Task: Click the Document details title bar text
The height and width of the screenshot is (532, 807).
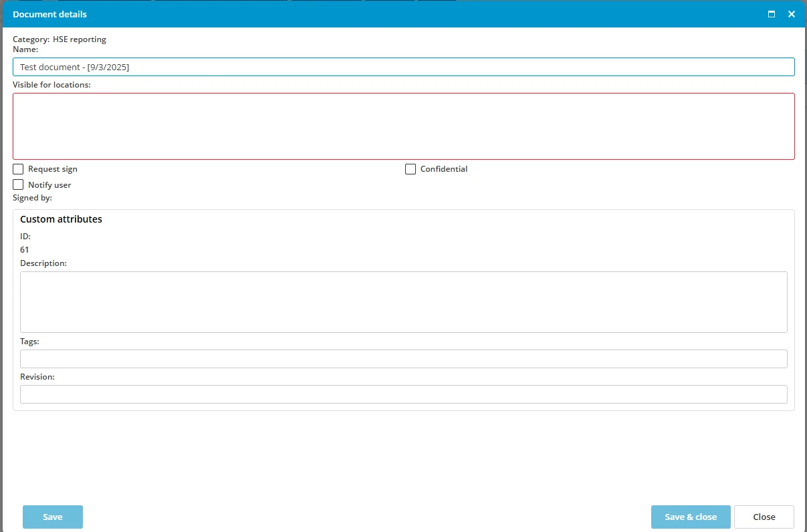Action: (x=49, y=14)
